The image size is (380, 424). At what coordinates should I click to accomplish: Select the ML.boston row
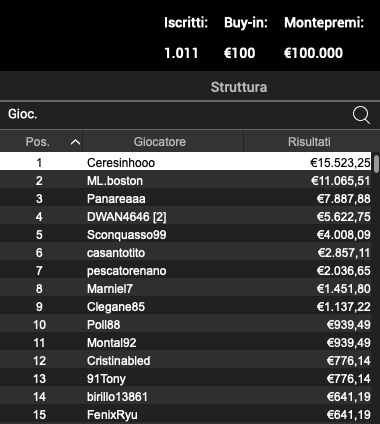(x=185, y=181)
